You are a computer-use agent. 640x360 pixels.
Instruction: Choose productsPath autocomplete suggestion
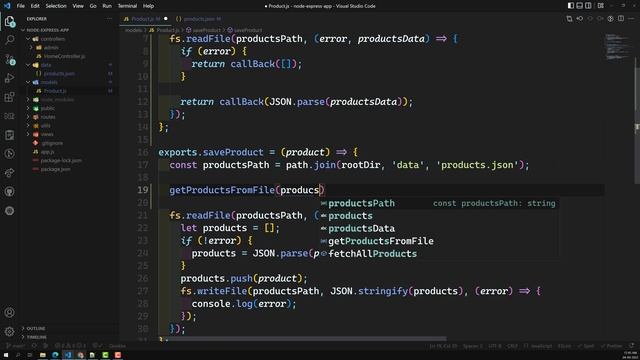pos(439,203)
